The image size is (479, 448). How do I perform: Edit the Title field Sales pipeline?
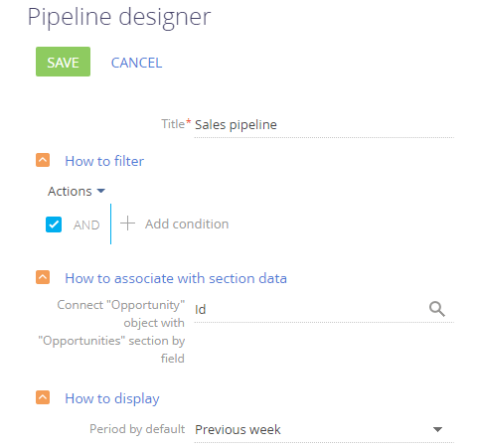(324, 125)
